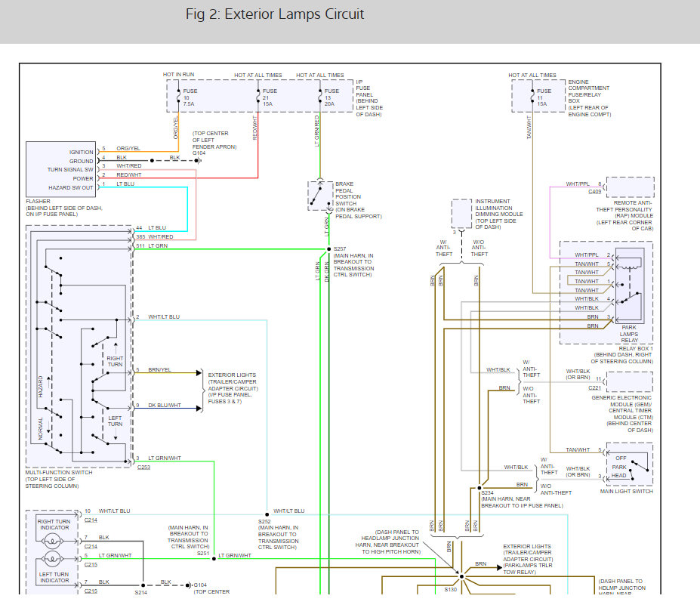The height and width of the screenshot is (608, 700).
Task: Select the left turn indicator lamp symbol
Action: (52, 558)
